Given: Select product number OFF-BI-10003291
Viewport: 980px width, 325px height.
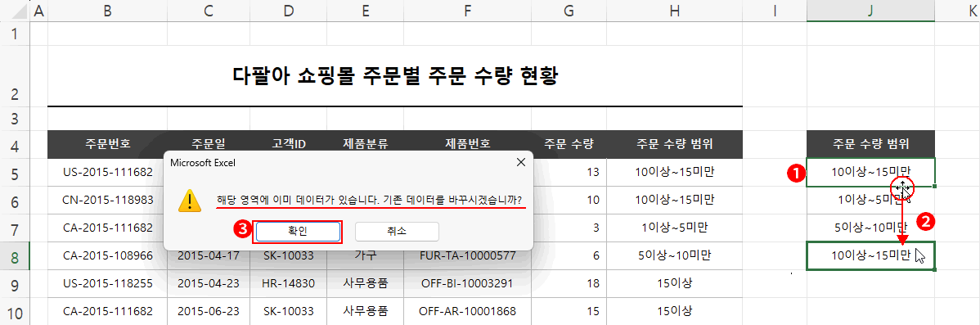Looking at the screenshot, I should (467, 283).
